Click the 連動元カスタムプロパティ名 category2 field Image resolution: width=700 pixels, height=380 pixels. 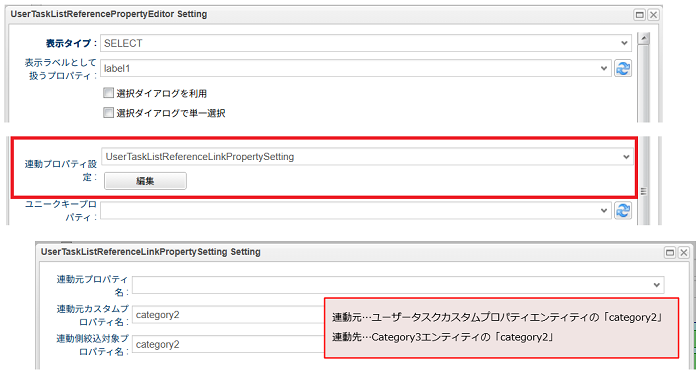(228, 315)
